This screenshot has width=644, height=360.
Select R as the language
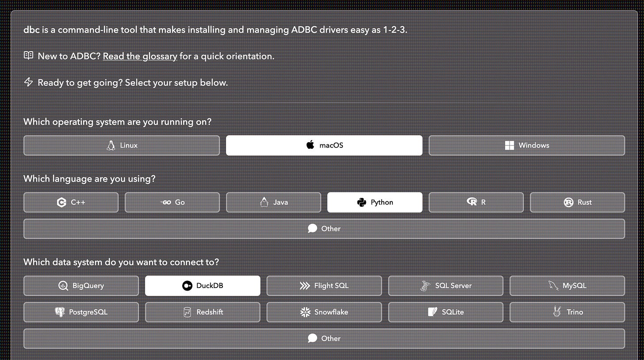tap(476, 202)
